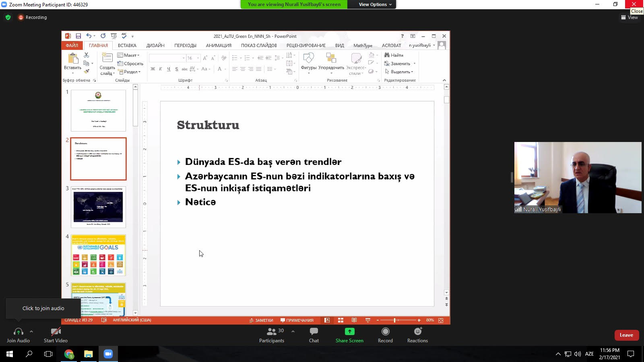Click the View button in Zoom
The height and width of the screenshot is (362, 644).
(630, 17)
